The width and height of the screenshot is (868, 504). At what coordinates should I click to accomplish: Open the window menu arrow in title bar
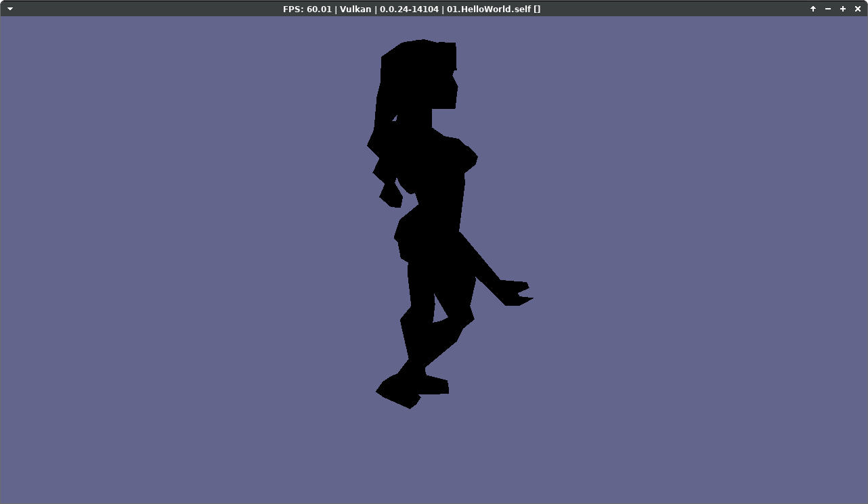pyautogui.click(x=9, y=9)
